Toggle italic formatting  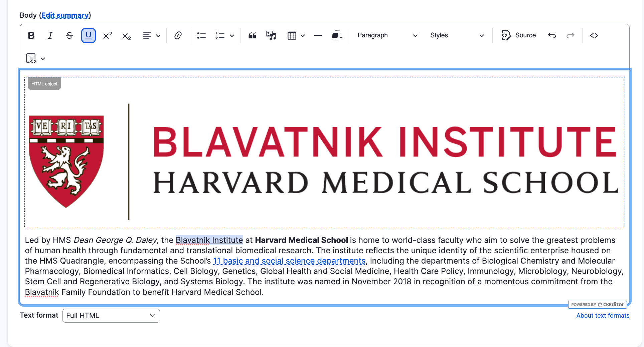click(50, 35)
